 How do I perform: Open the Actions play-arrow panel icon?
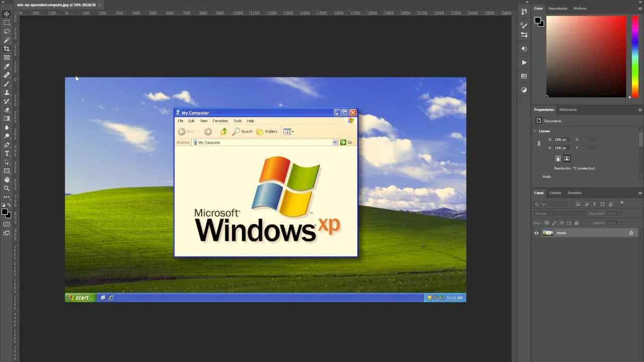(524, 62)
